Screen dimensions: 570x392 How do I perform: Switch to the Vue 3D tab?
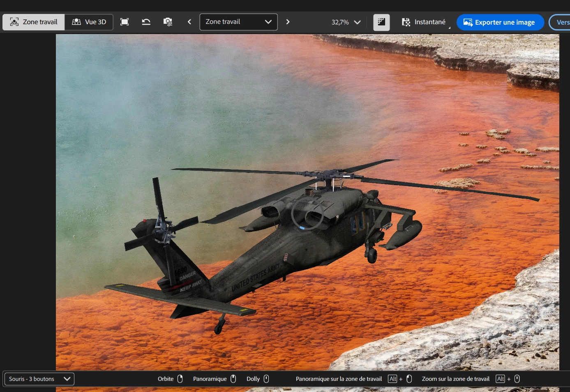pyautogui.click(x=89, y=22)
